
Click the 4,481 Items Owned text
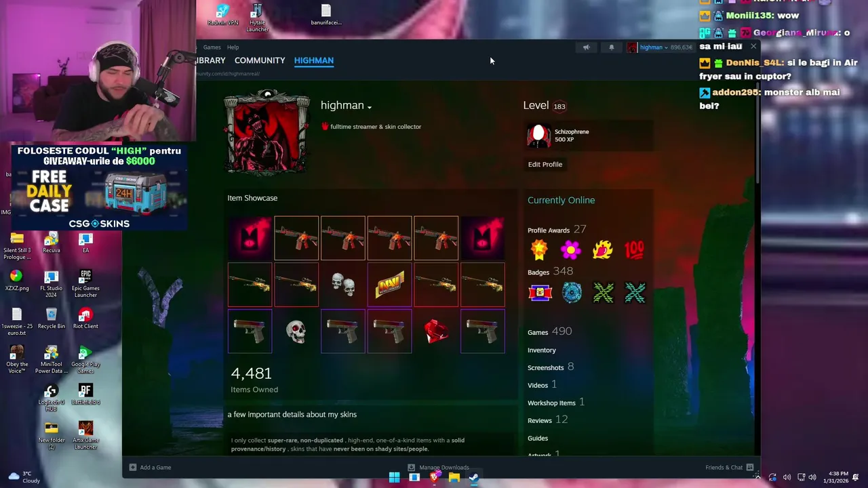click(x=254, y=380)
